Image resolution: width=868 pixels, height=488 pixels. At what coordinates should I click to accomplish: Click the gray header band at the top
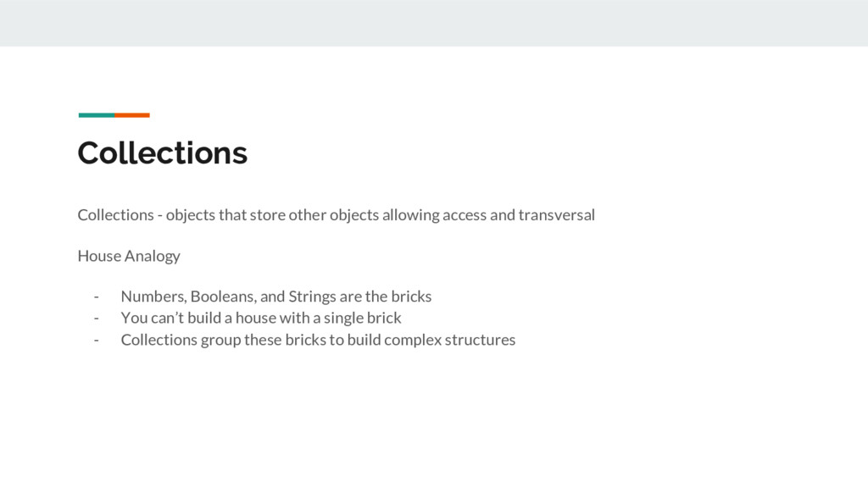pyautogui.click(x=434, y=23)
